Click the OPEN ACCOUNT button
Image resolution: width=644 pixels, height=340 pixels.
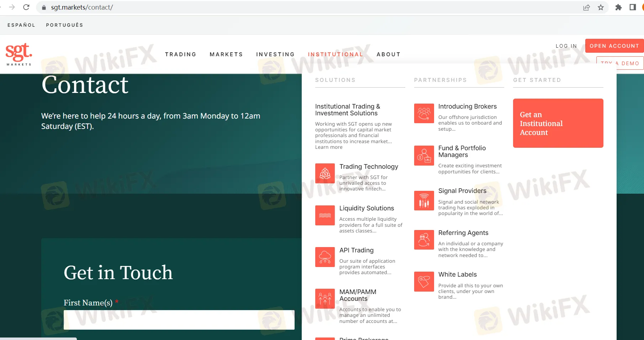614,46
